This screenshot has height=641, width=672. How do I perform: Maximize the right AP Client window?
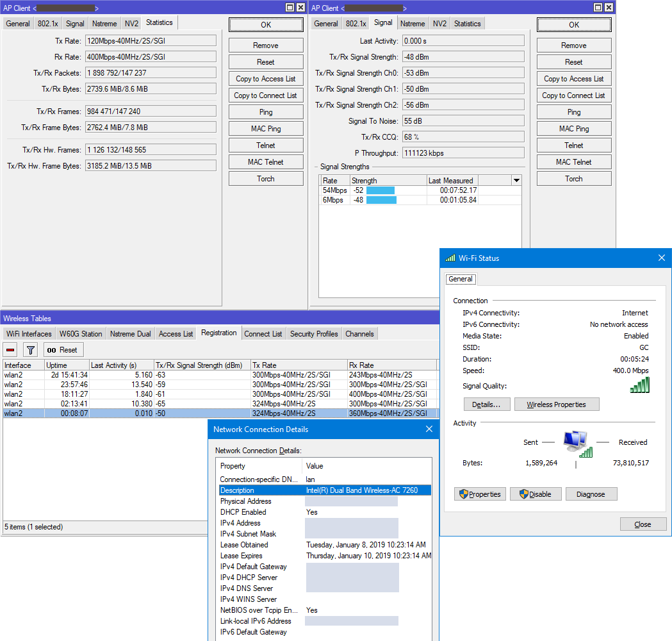pyautogui.click(x=598, y=7)
